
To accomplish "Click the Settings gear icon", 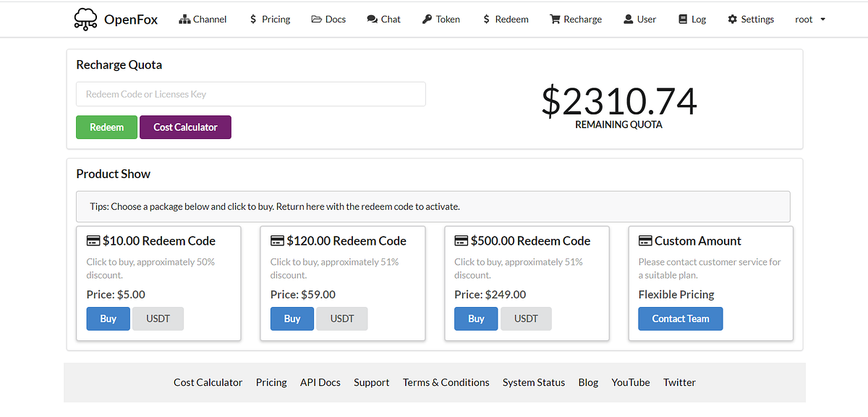I will [732, 19].
